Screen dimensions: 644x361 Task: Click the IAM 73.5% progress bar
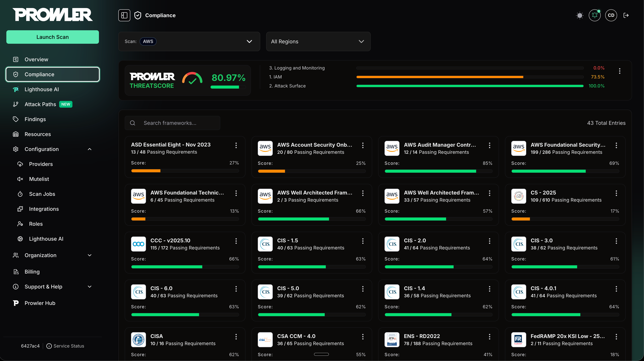pos(470,77)
